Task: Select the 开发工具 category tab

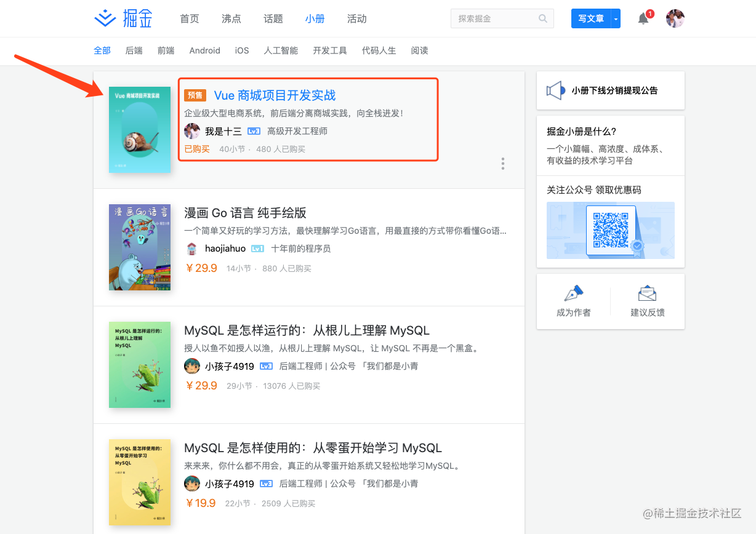Action: (x=330, y=50)
